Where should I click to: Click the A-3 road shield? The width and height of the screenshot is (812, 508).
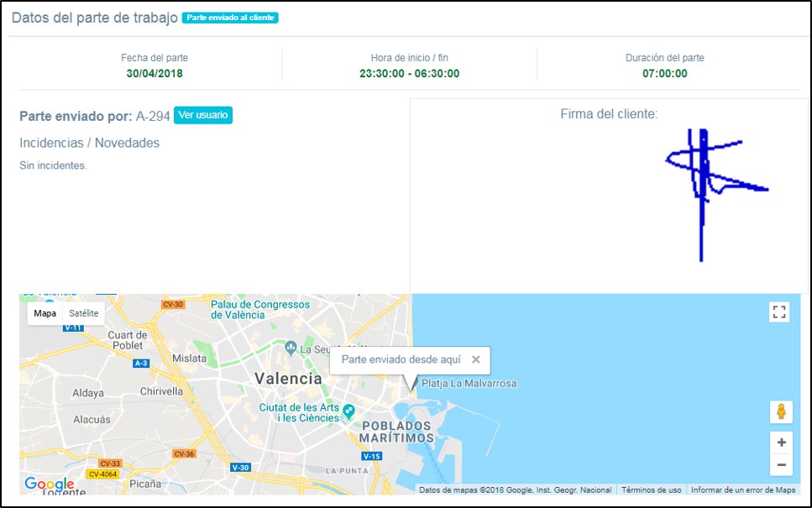pyautogui.click(x=141, y=364)
